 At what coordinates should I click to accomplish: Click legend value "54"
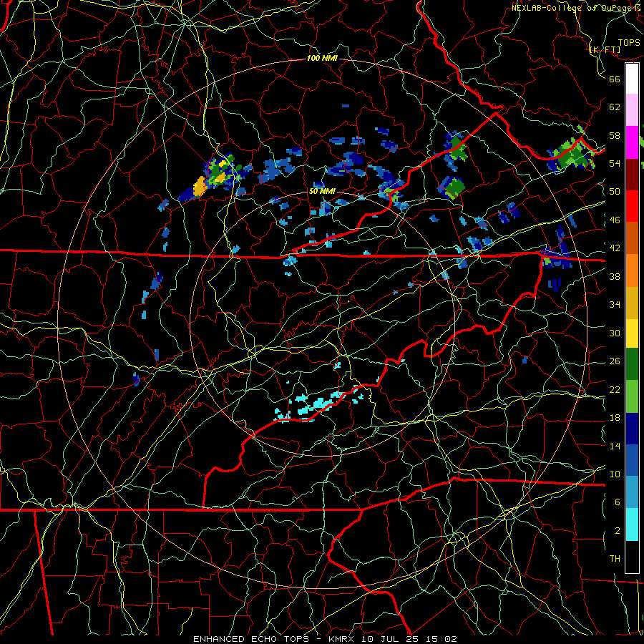pyautogui.click(x=615, y=163)
